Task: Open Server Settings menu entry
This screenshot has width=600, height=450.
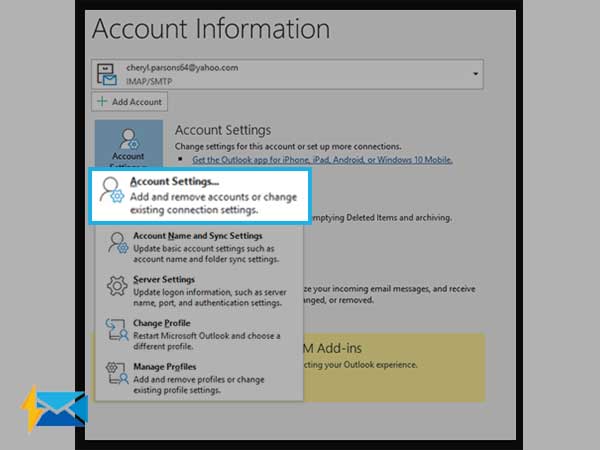Action: point(199,291)
